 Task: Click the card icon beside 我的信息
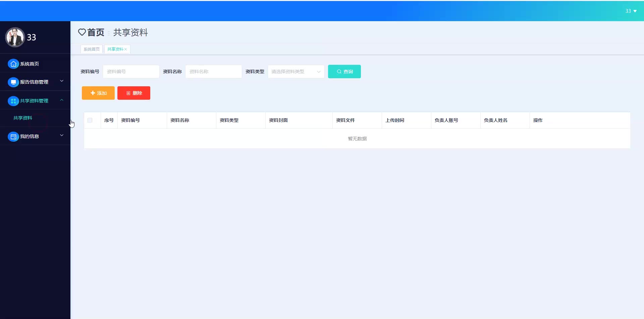13,136
